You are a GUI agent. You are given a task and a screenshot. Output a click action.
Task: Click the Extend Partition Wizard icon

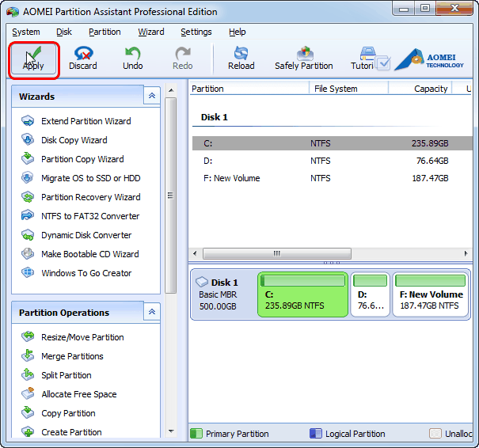28,121
